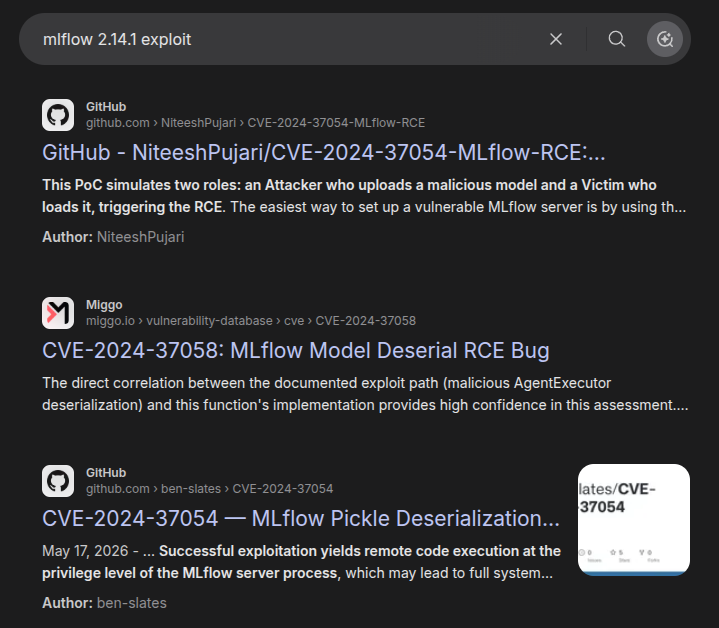Click the github.com › ben-slates › CVE-2024-37054 breadcrumb
This screenshot has width=719, height=628.
tap(210, 489)
